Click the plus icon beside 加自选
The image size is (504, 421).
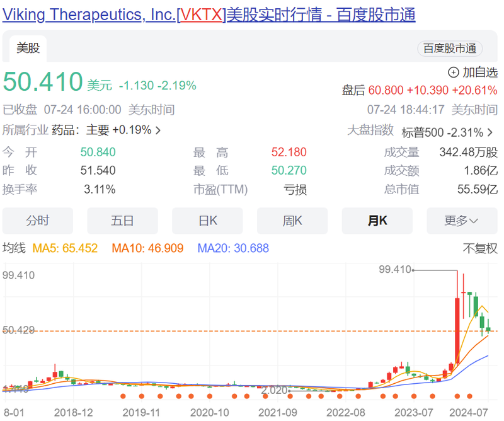click(x=454, y=72)
